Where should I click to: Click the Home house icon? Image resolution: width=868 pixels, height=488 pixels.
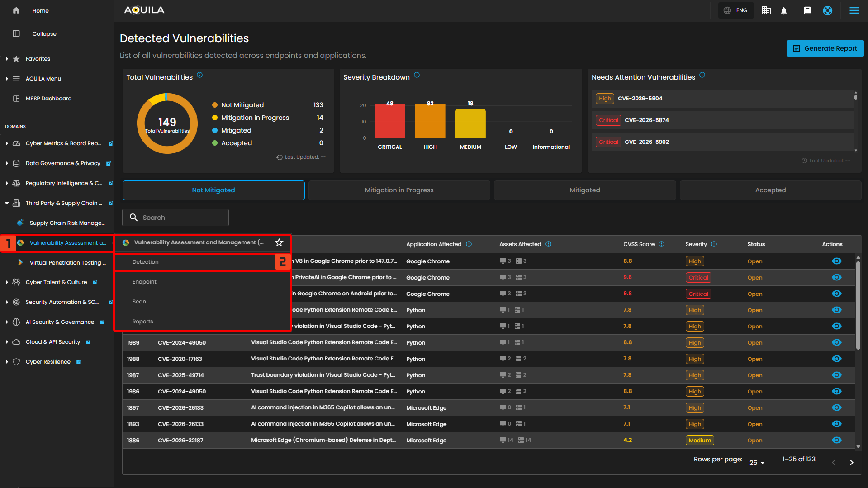click(16, 10)
